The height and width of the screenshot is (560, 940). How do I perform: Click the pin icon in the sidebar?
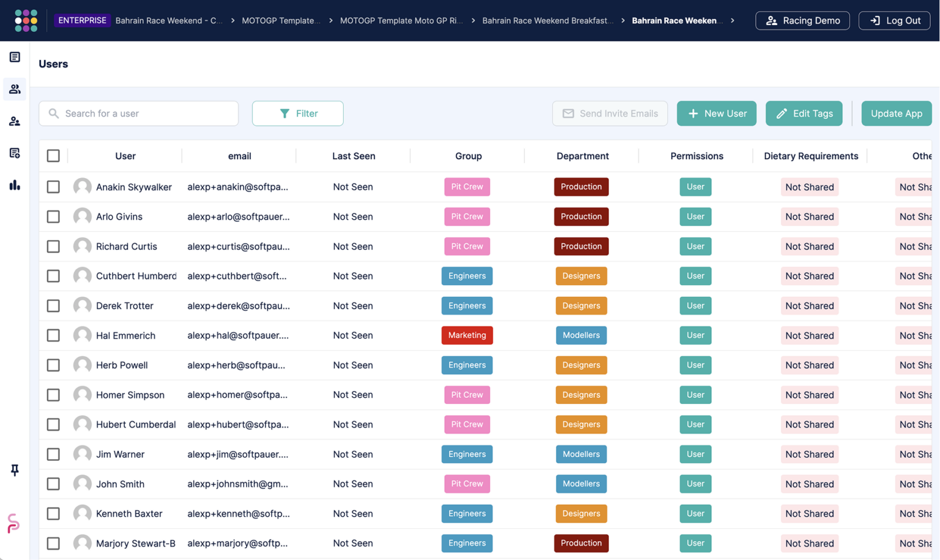[x=14, y=470]
